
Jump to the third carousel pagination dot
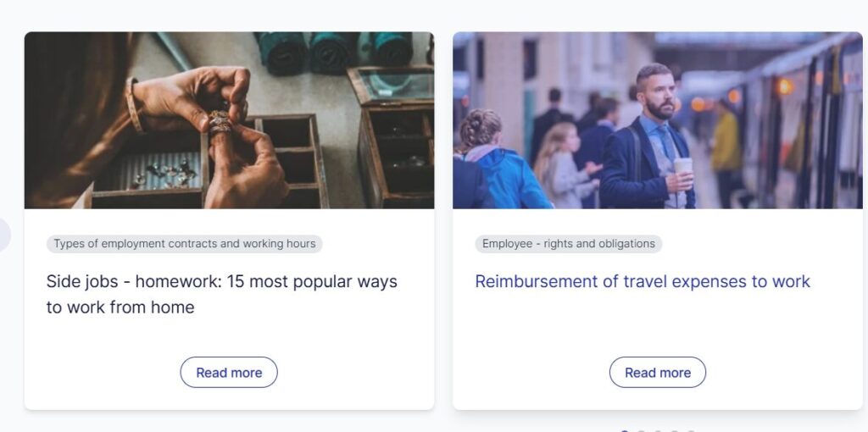(658, 431)
